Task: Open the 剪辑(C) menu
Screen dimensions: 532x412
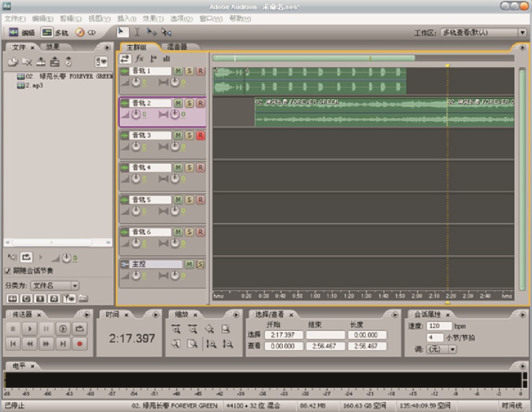Action: (70, 18)
